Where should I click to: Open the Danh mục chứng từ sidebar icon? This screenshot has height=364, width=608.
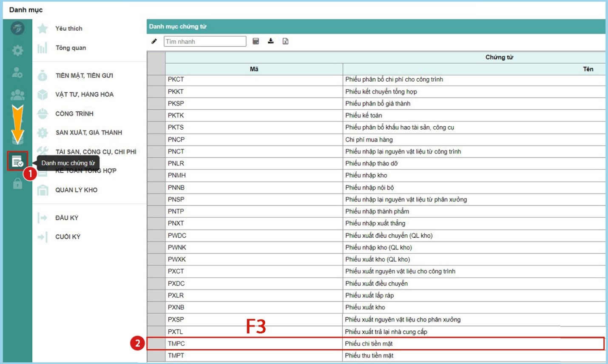17,162
